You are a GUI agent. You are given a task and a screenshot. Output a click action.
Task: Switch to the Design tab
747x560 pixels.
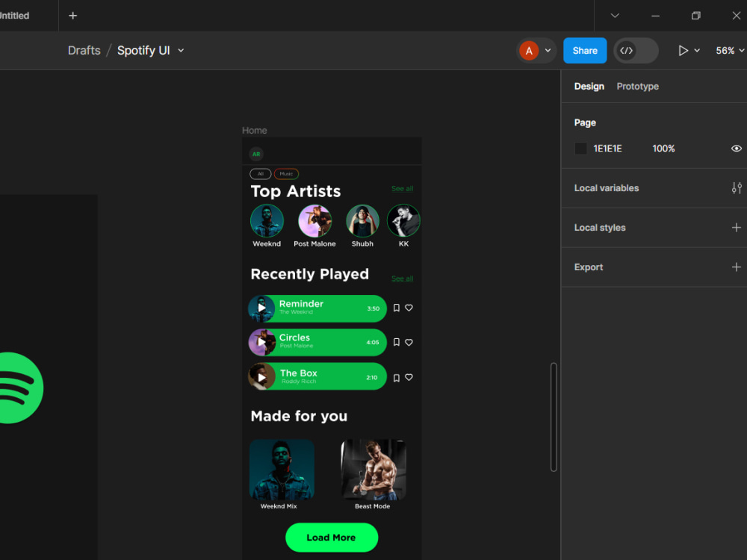point(589,86)
